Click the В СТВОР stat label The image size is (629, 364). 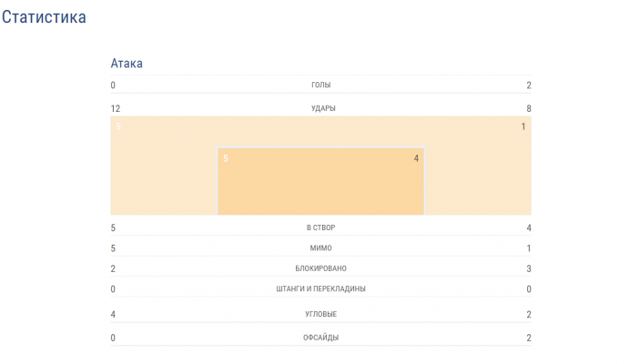click(320, 227)
